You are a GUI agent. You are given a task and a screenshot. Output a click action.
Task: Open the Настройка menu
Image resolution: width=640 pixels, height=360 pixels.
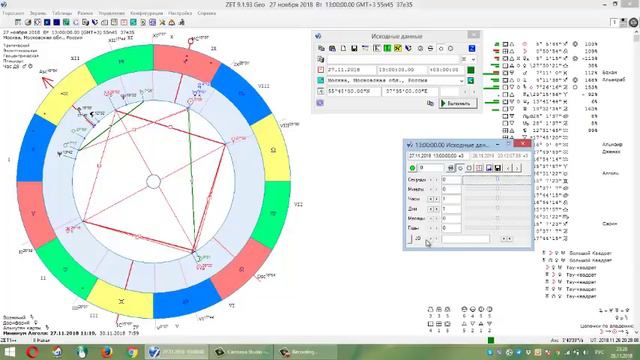180,13
